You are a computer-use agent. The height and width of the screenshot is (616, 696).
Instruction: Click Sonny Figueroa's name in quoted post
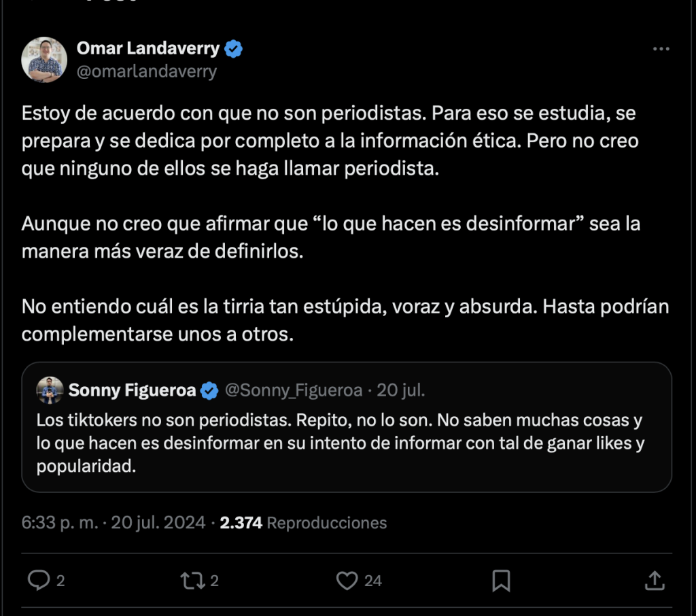tap(132, 390)
